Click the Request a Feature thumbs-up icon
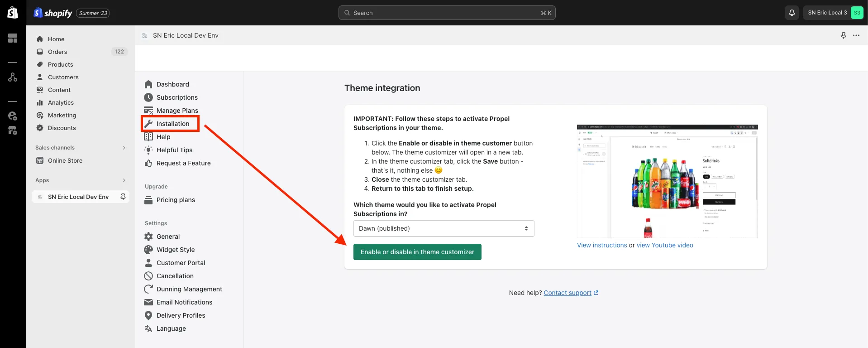868x348 pixels. click(148, 163)
